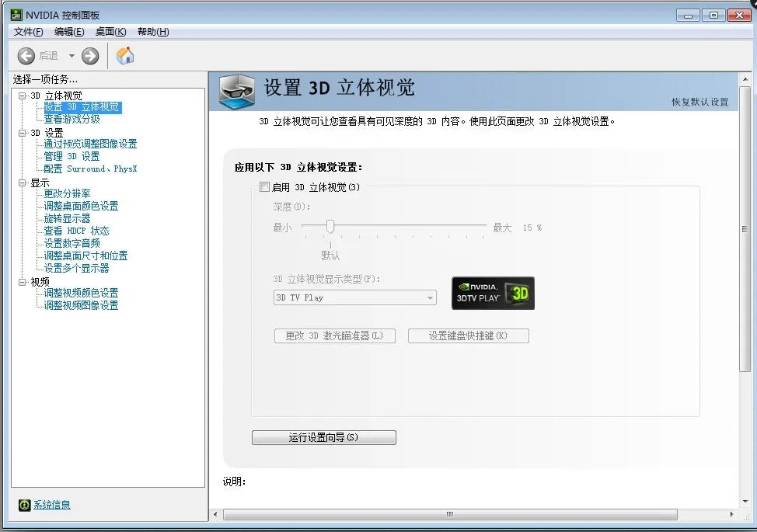Image resolution: width=757 pixels, height=532 pixels.
Task: Click the Back arrow icon in toolbar
Action: tap(26, 56)
